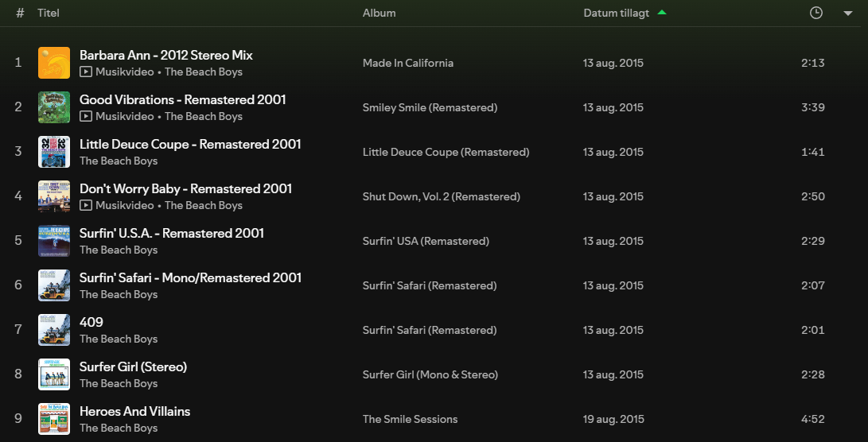Open The Beach Boys artist under Little Deuce Coupe
The image size is (868, 442).
pyautogui.click(x=119, y=161)
